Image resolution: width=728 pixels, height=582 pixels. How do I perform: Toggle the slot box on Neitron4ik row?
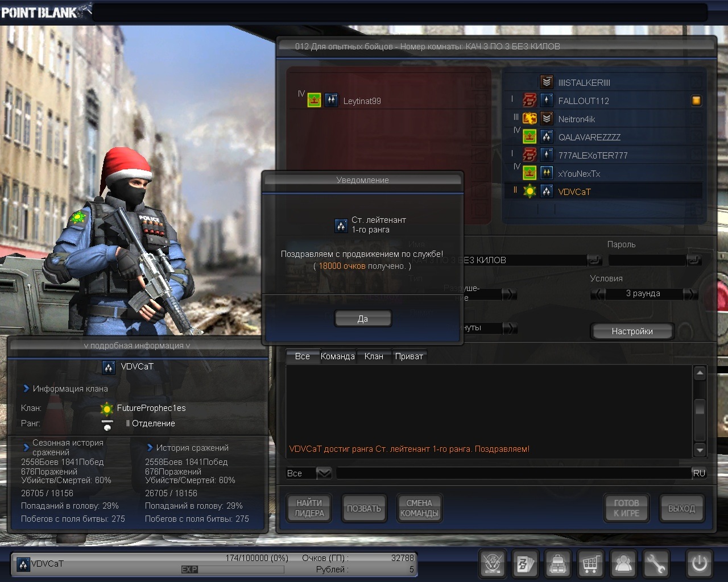click(x=696, y=119)
